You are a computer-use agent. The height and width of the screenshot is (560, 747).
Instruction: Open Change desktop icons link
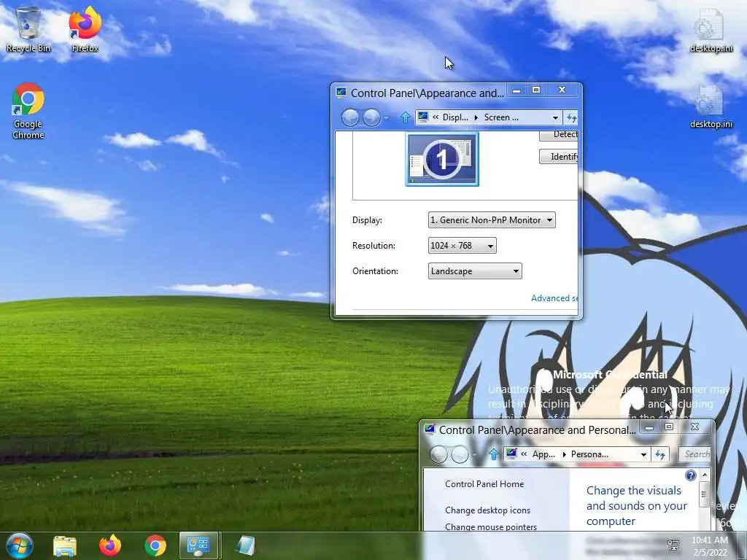pos(487,510)
